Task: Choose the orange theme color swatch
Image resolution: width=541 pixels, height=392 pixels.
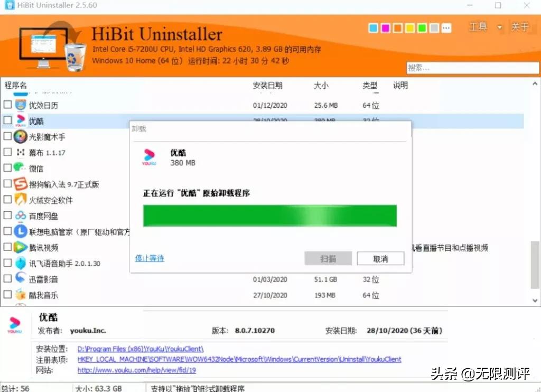Action: [x=397, y=28]
